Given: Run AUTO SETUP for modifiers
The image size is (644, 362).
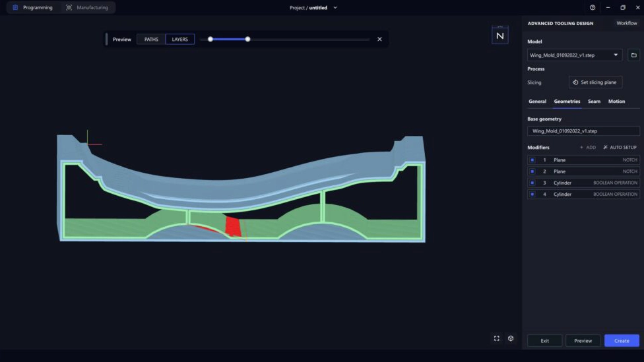Looking at the screenshot, I should click(620, 147).
